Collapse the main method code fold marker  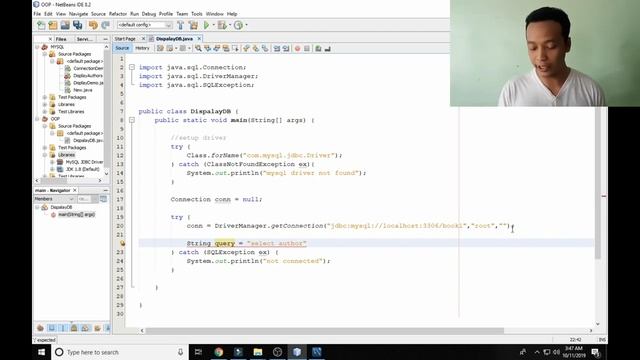[x=131, y=120]
